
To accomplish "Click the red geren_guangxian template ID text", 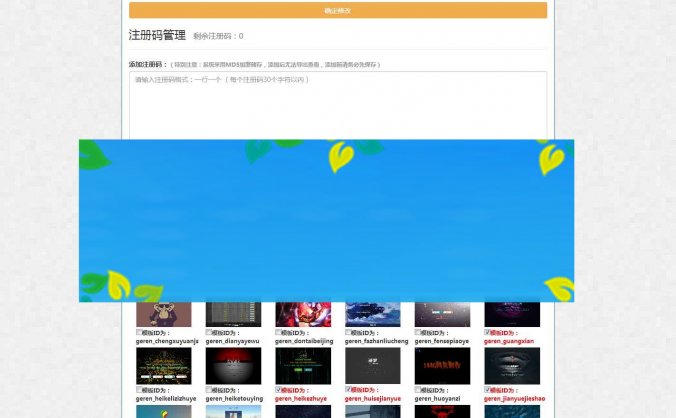I will [509, 341].
